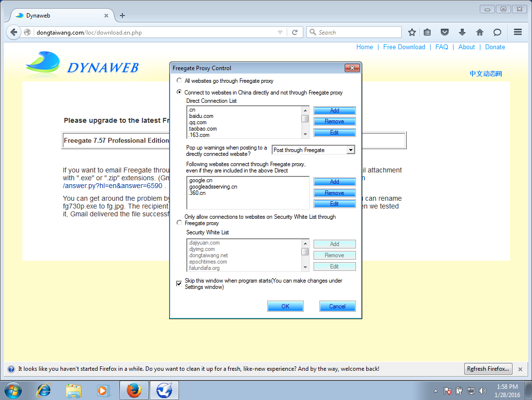This screenshot has width=532, height=400.
Task: Open the Windows Start button
Action: pyautogui.click(x=13, y=391)
